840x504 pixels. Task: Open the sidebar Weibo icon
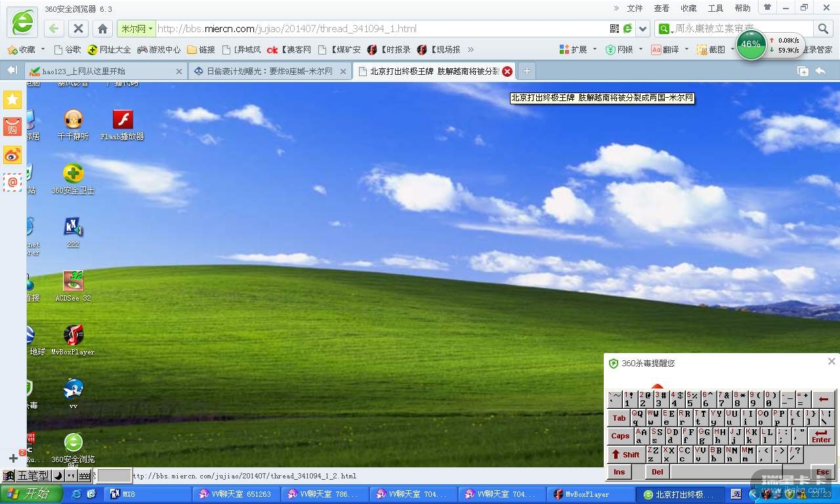click(x=12, y=155)
